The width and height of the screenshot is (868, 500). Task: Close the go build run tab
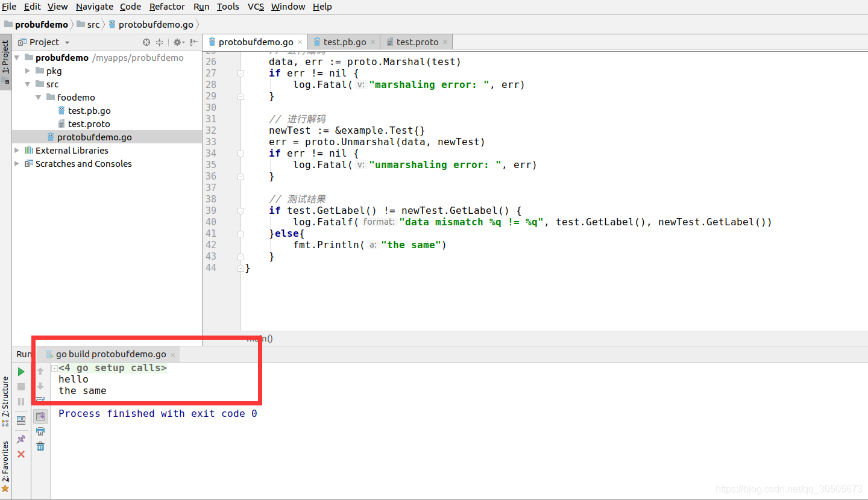point(172,355)
